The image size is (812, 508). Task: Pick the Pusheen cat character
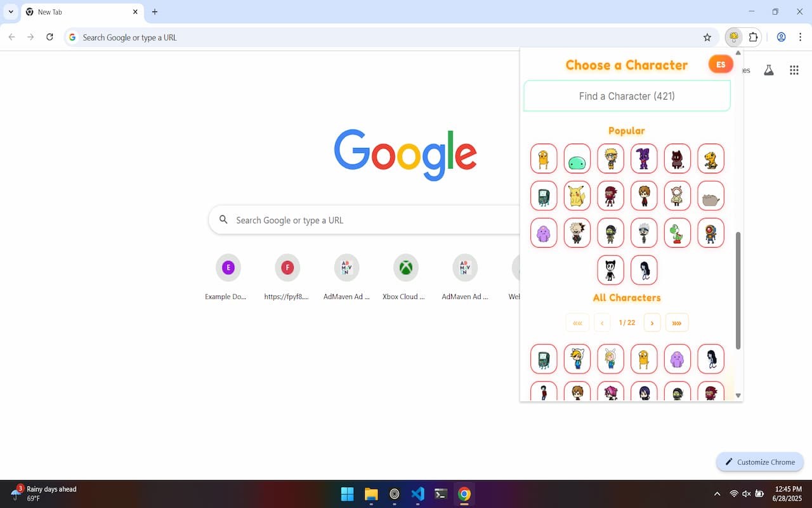[x=710, y=196]
